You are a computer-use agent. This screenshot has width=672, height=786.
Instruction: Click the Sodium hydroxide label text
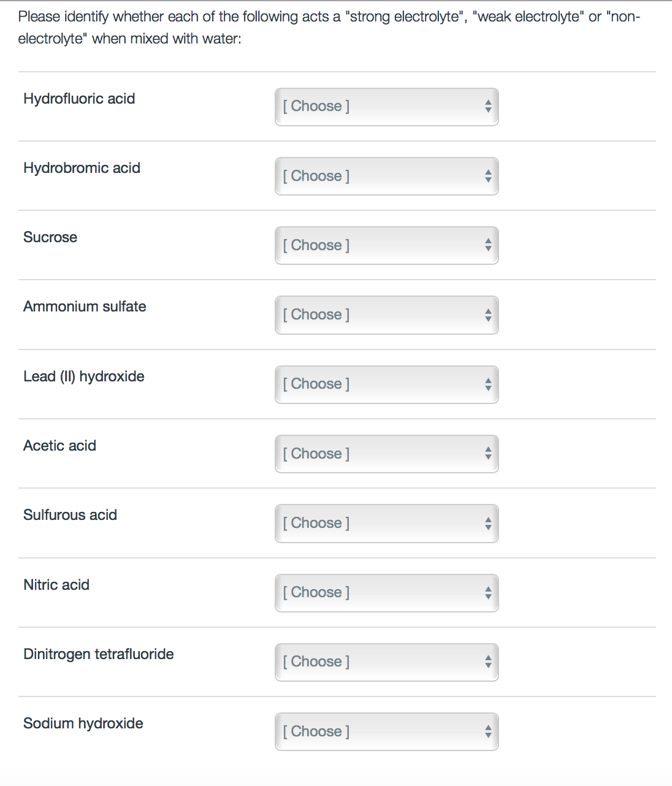coord(83,723)
